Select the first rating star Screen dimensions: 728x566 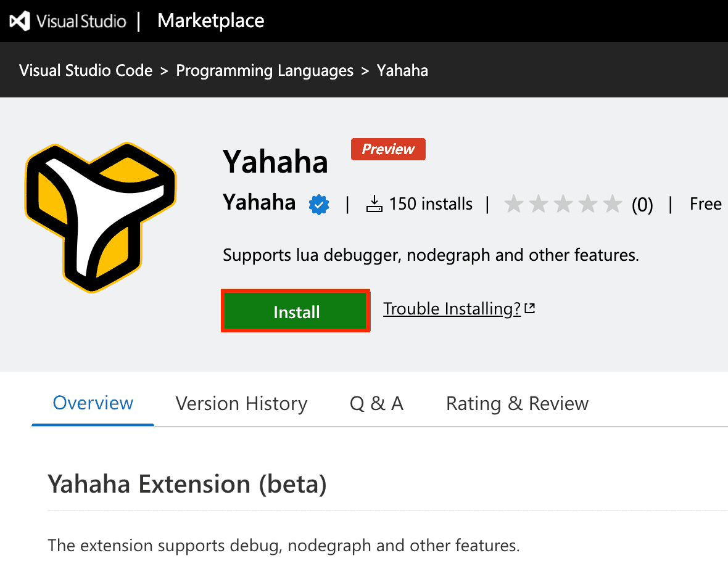click(515, 203)
